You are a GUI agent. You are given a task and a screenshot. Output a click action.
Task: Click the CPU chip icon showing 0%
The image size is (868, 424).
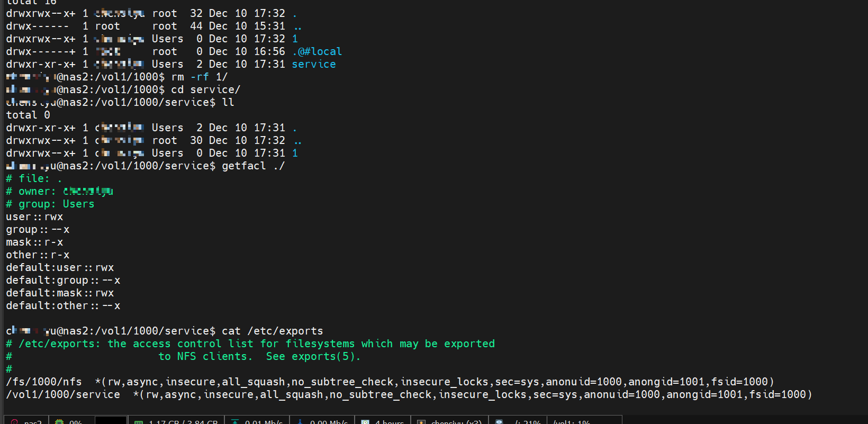[x=59, y=422]
